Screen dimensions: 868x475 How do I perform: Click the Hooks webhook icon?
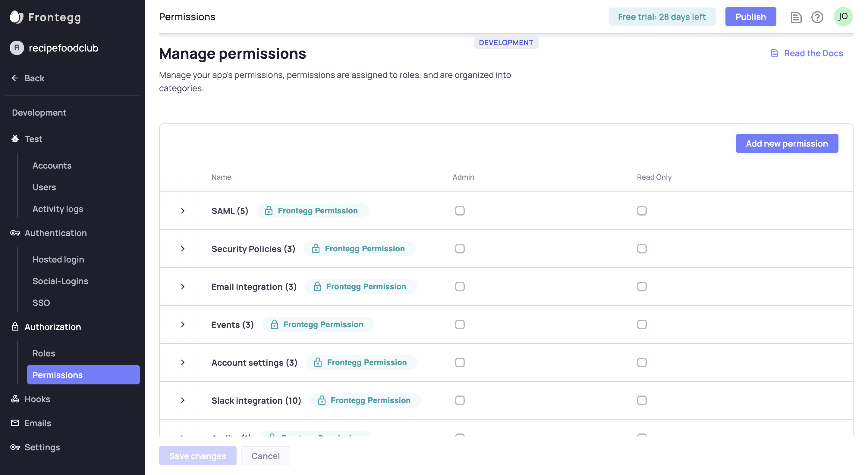15,399
